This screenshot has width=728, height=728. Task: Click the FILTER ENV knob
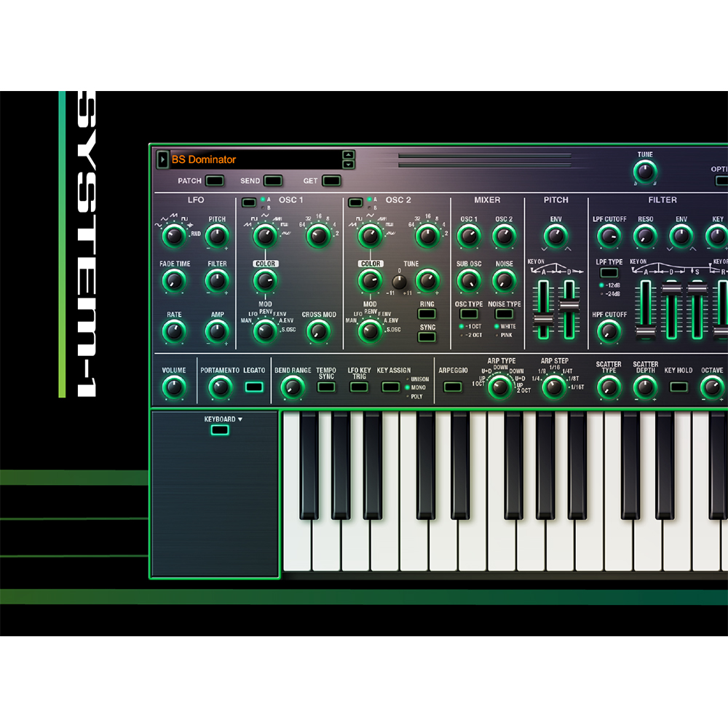681,236
